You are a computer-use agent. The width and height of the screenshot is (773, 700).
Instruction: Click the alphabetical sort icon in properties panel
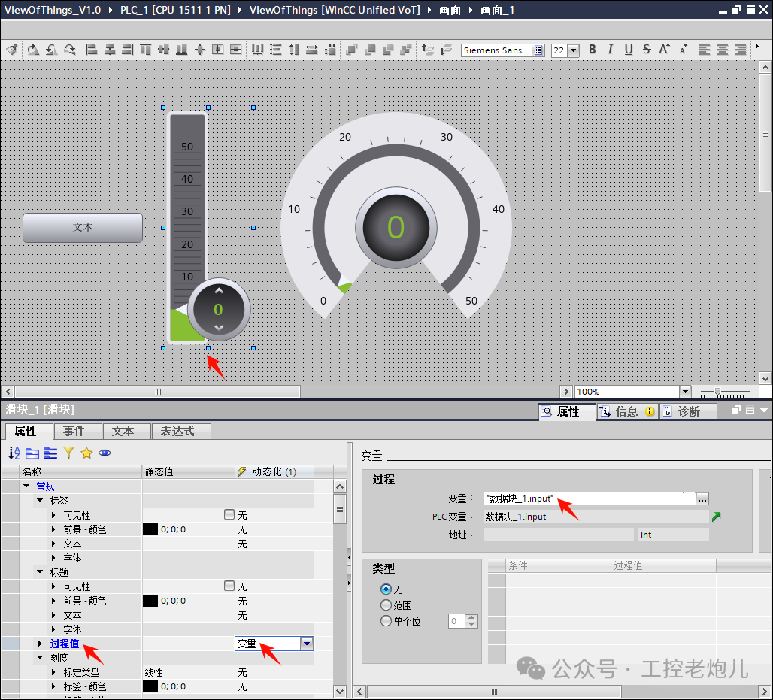click(13, 453)
